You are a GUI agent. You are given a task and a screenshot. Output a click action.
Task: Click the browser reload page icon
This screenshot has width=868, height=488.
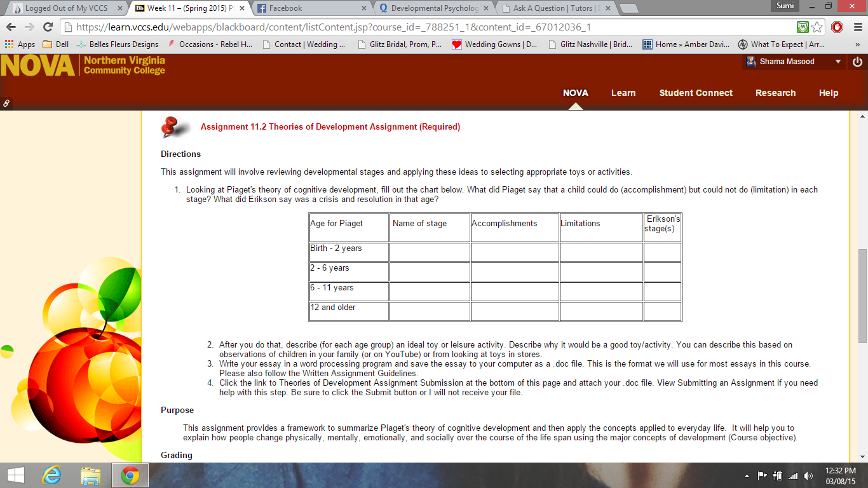click(x=48, y=27)
